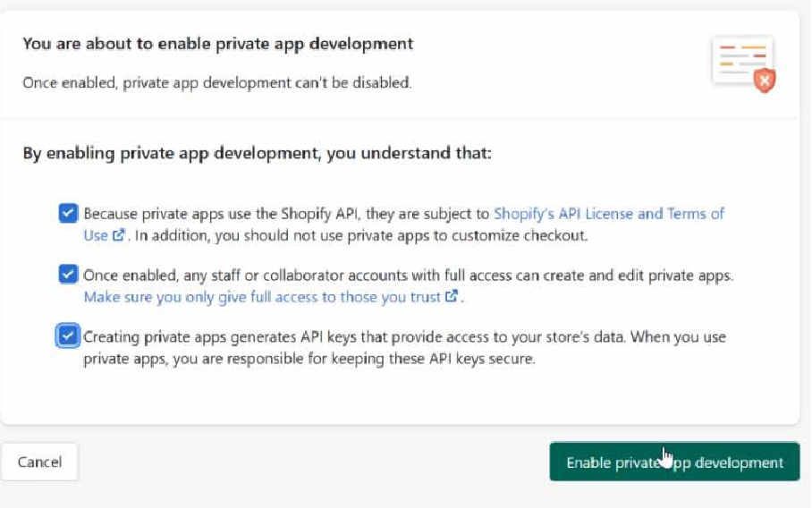Image resolution: width=812 pixels, height=509 pixels.
Task: Click text 'Creating private apps generates API keys'
Action: pyautogui.click(x=220, y=337)
